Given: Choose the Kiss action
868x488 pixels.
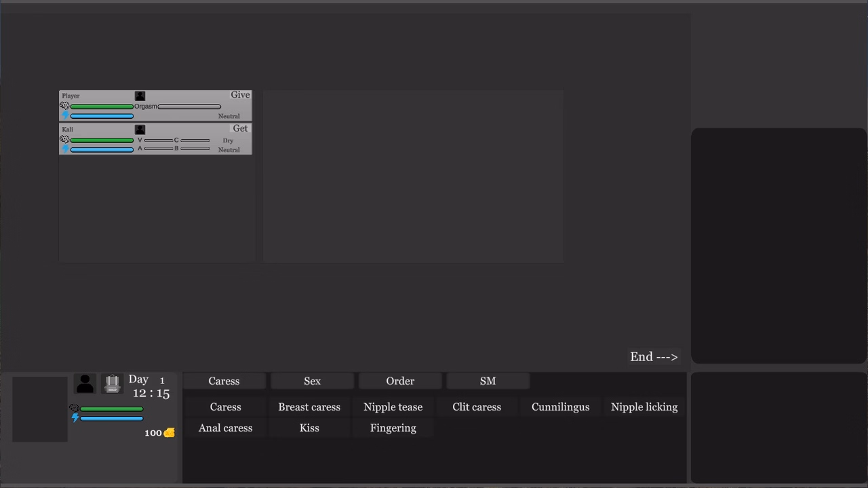Looking at the screenshot, I should (x=309, y=428).
